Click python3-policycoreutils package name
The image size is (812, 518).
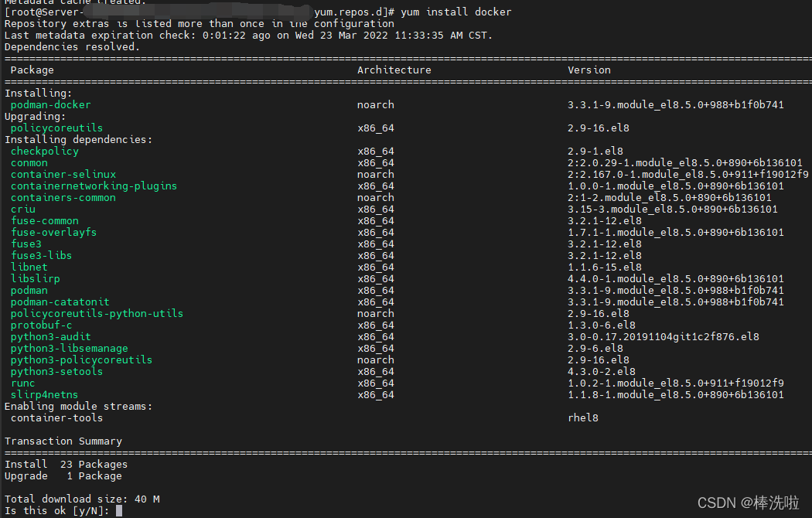tap(81, 360)
